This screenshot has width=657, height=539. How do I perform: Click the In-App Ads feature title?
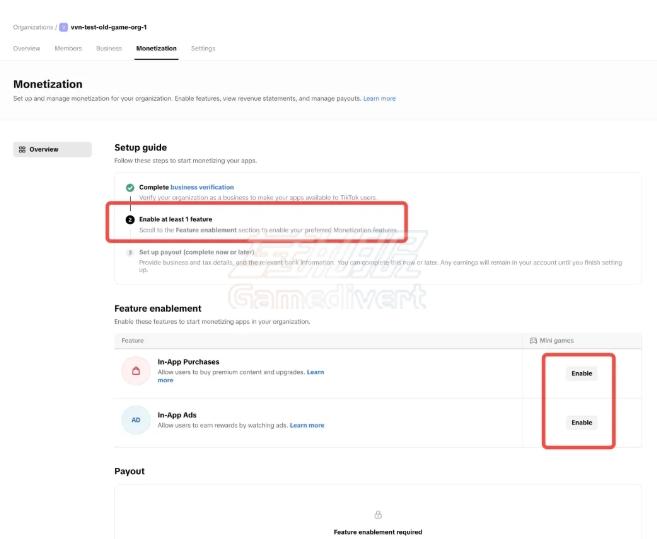coord(177,415)
